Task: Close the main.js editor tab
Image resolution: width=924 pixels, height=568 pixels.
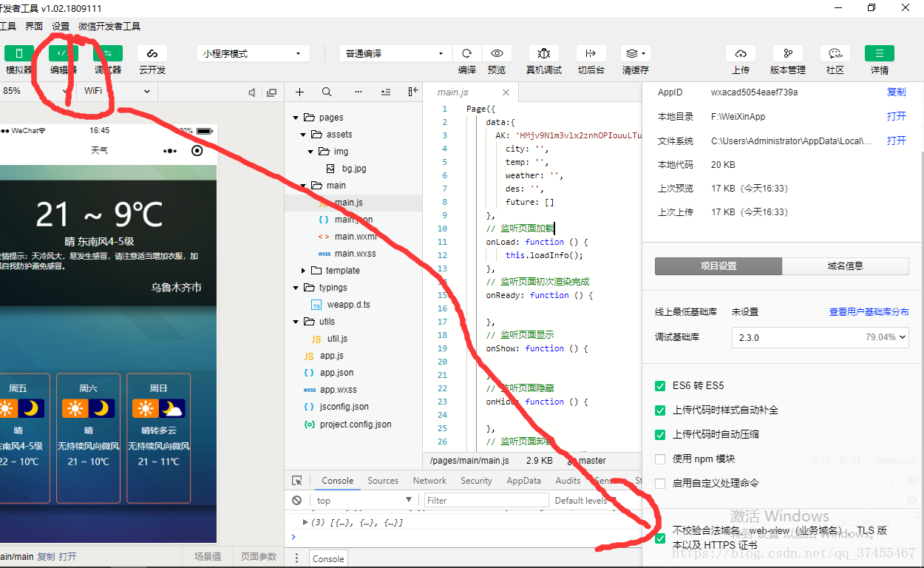Action: point(506,92)
